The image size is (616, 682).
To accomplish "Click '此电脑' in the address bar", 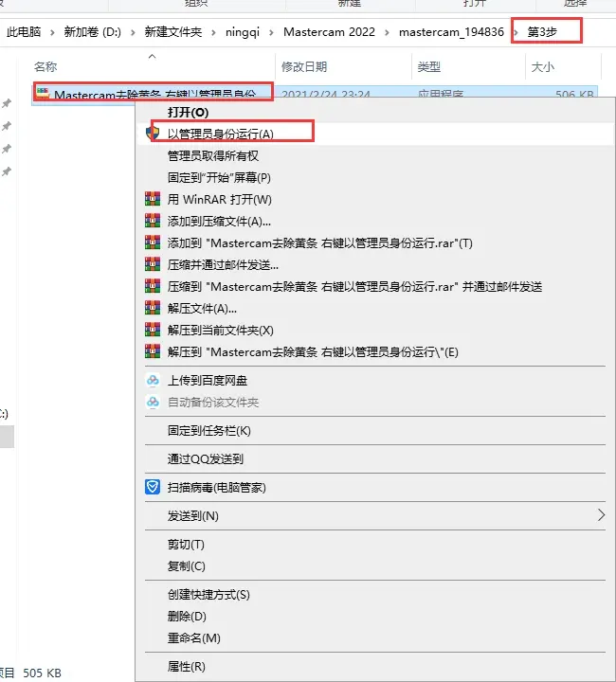I will tap(24, 32).
